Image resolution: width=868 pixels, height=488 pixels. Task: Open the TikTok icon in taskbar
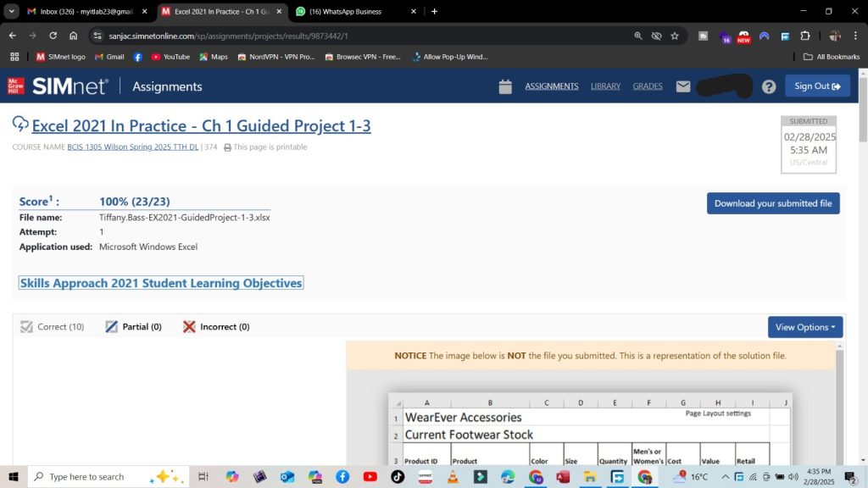coord(398,476)
